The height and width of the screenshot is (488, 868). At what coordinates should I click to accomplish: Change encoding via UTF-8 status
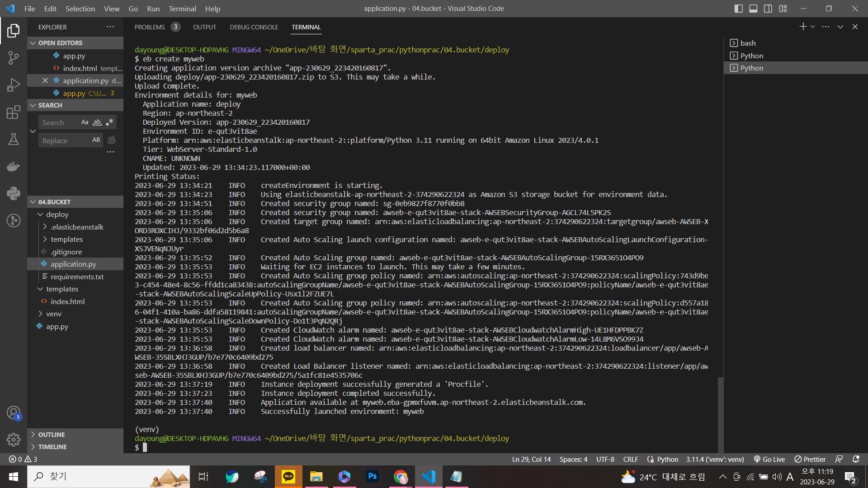click(x=605, y=459)
